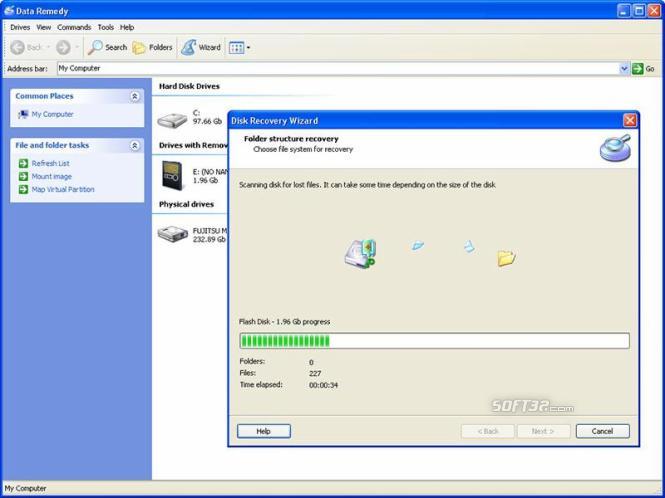The image size is (665, 498).
Task: Select the FUJITSU physical drive icon
Action: click(x=172, y=234)
